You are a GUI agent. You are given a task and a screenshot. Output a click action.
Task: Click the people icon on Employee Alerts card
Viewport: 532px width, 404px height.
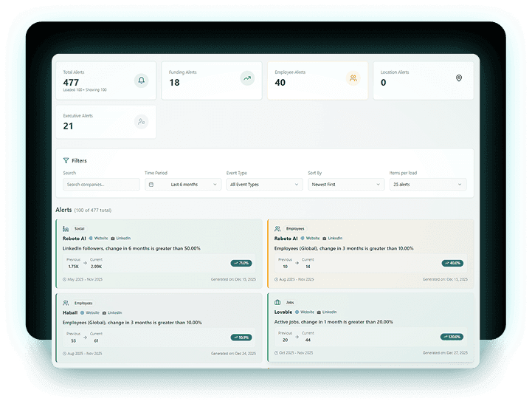click(353, 78)
